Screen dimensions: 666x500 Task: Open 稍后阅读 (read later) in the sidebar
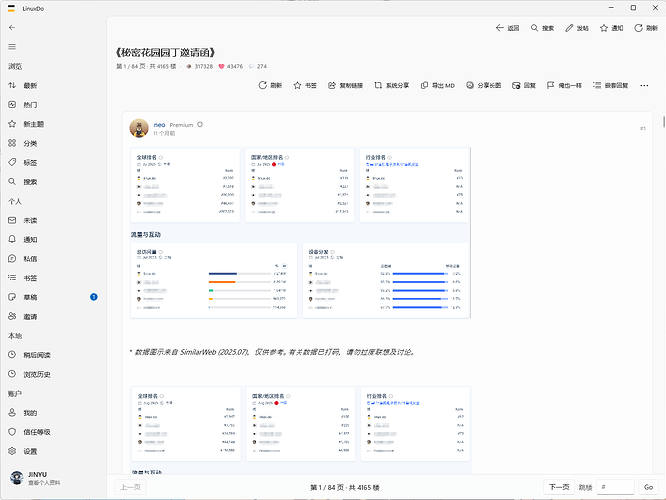point(53,355)
